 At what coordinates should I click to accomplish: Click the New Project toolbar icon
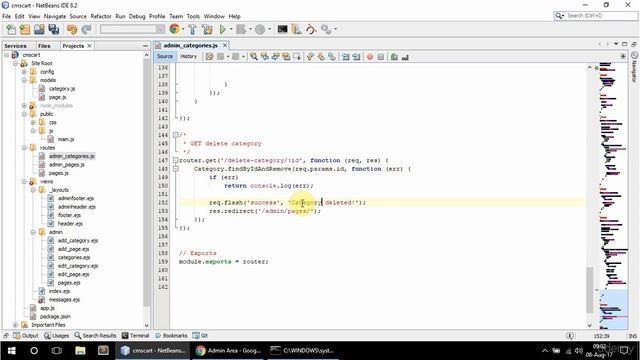tap(25, 29)
